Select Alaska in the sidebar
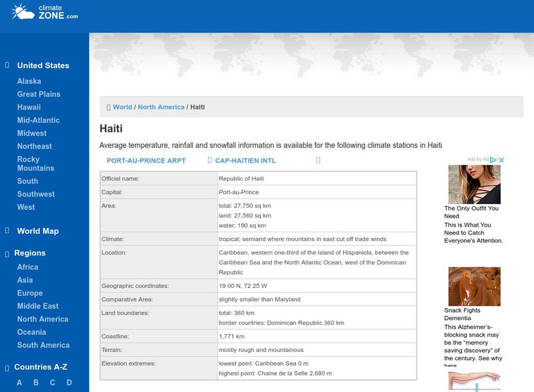This screenshot has height=392, width=534. pos(29,81)
